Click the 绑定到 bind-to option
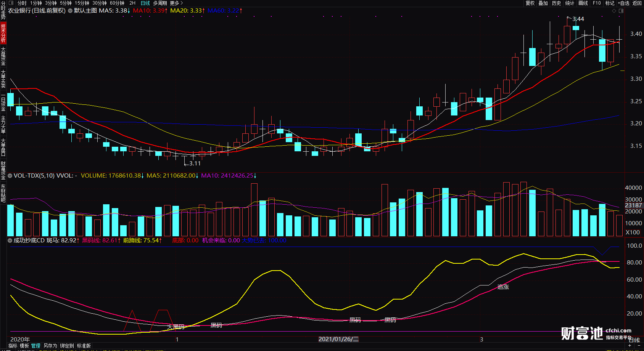 click(67, 346)
